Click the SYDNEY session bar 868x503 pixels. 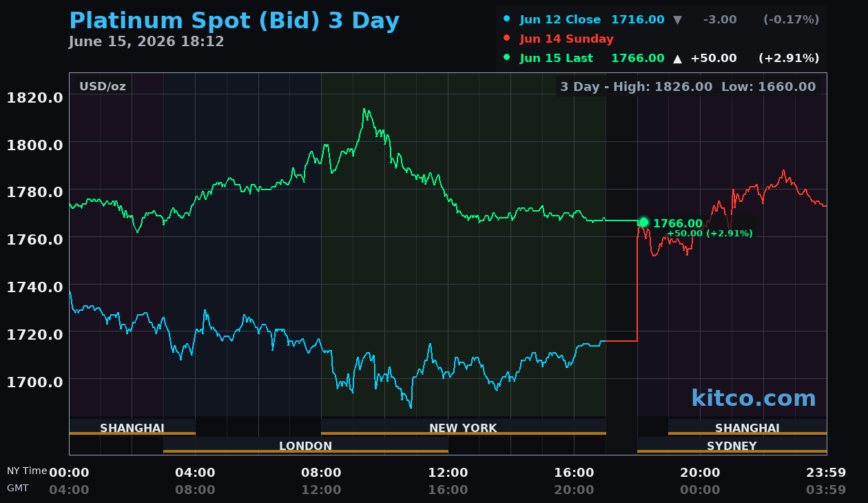tap(732, 445)
